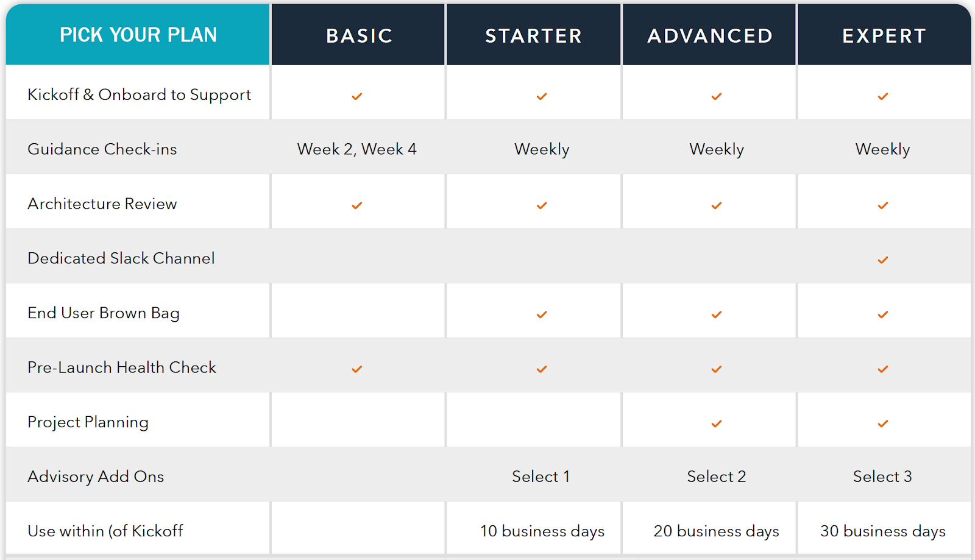Click the PICK YOUR PLAN heading
975x560 pixels.
click(138, 35)
